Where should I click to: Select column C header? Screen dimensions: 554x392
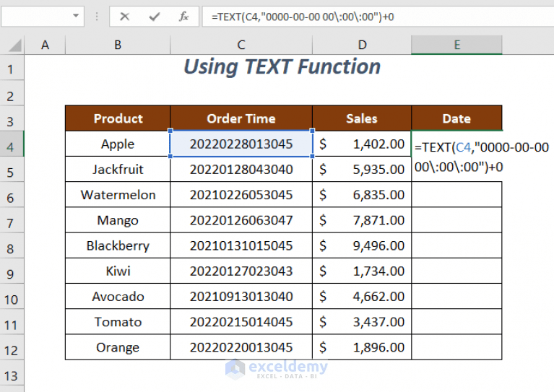click(241, 45)
